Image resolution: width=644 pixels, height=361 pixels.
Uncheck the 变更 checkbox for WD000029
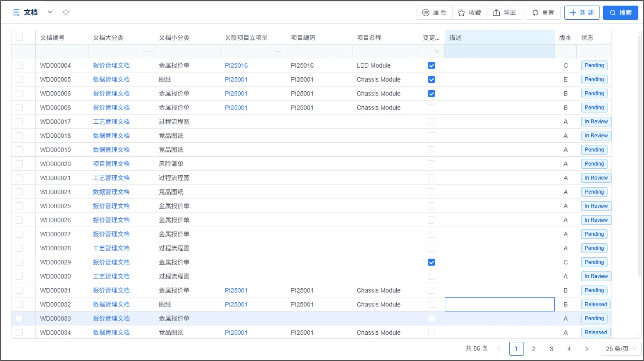(431, 262)
